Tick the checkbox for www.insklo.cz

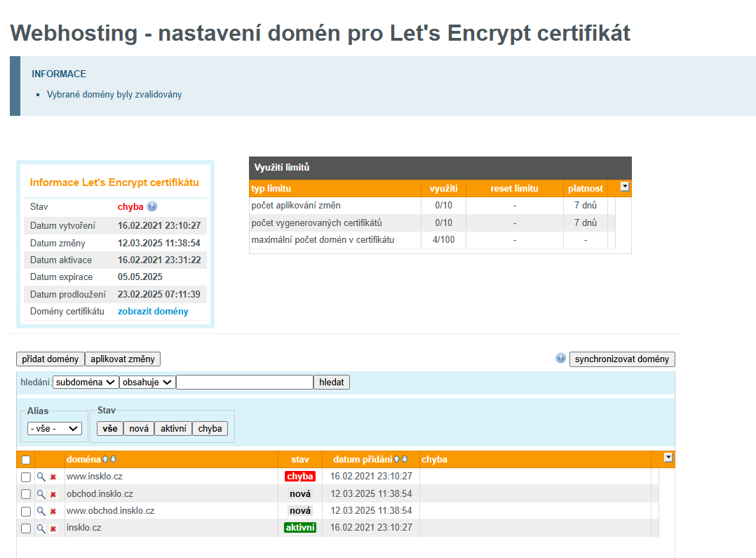click(x=26, y=477)
